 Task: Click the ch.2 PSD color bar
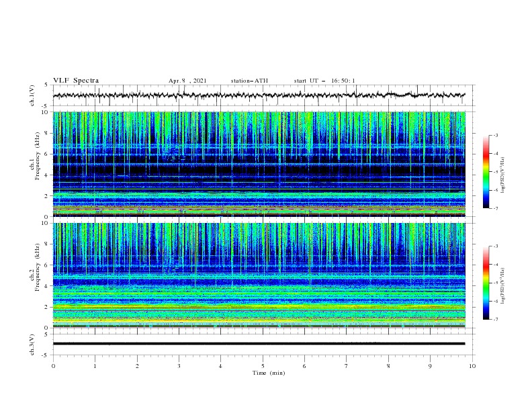486,283
